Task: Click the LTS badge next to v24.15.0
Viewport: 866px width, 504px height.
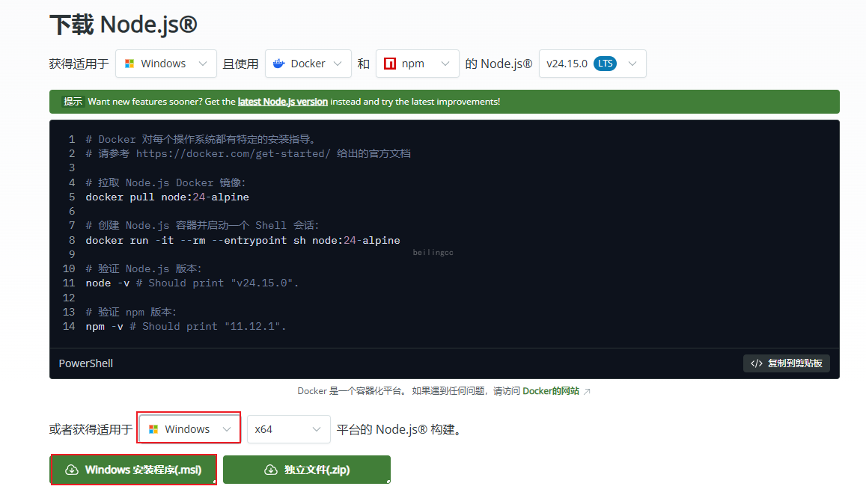Action: tap(605, 64)
